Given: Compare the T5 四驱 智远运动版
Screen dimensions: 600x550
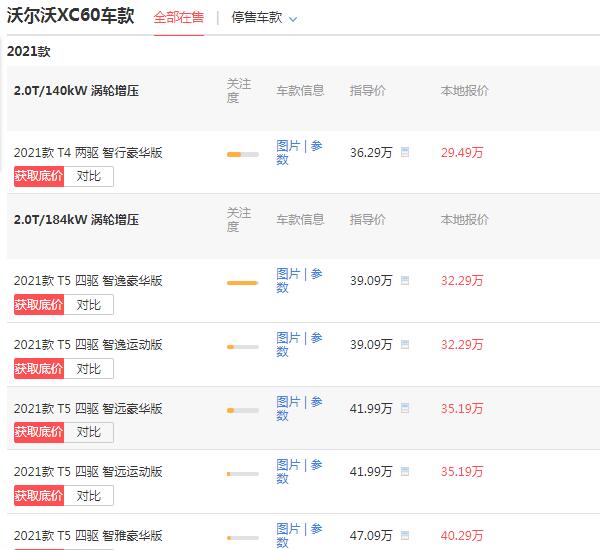Looking at the screenshot, I should click(89, 496).
